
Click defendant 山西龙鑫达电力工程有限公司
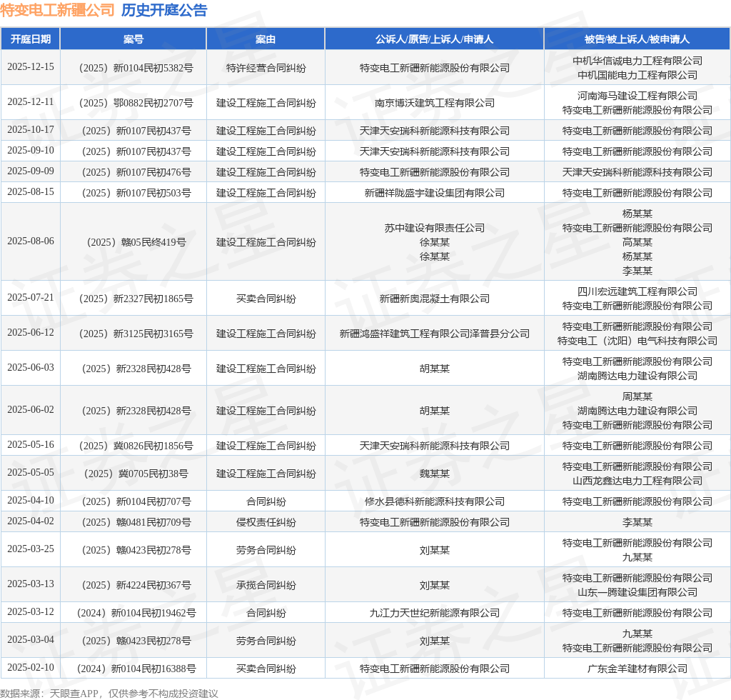pyautogui.click(x=637, y=481)
